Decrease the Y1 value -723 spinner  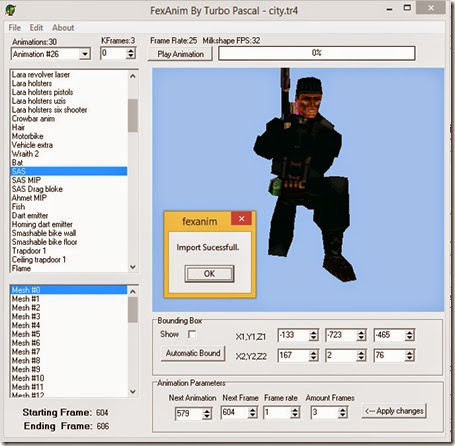click(361, 338)
